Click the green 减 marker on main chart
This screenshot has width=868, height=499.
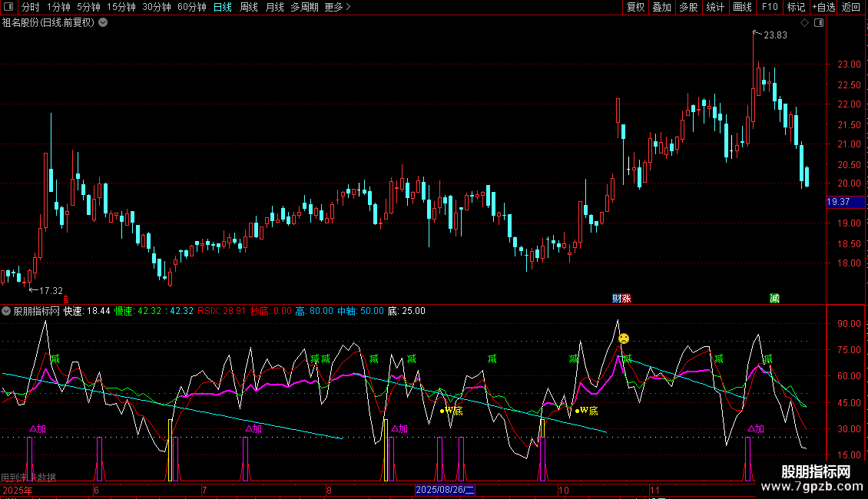pyautogui.click(x=774, y=298)
